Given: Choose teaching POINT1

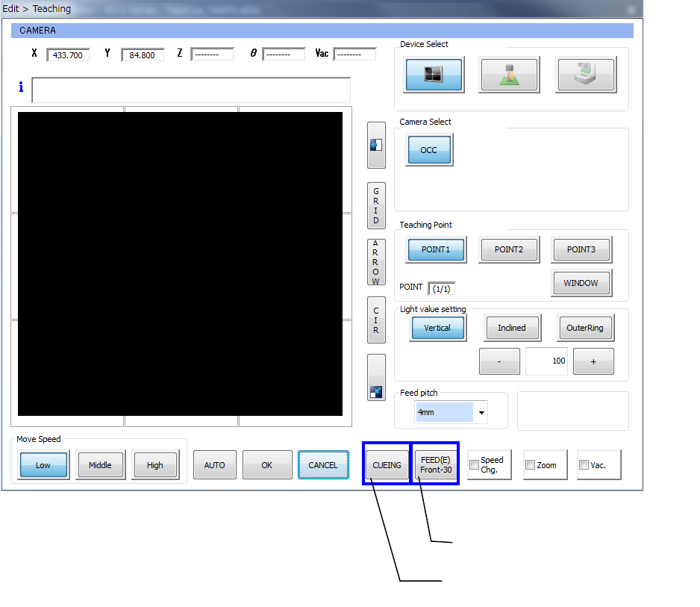Looking at the screenshot, I should (x=436, y=249).
